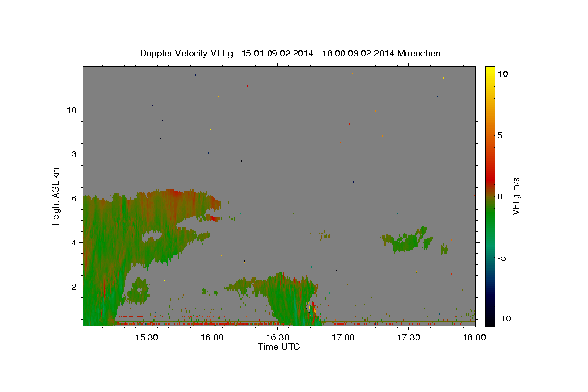Click the 16:00 time tick label
Screen dimensions: 588x392
point(212,337)
